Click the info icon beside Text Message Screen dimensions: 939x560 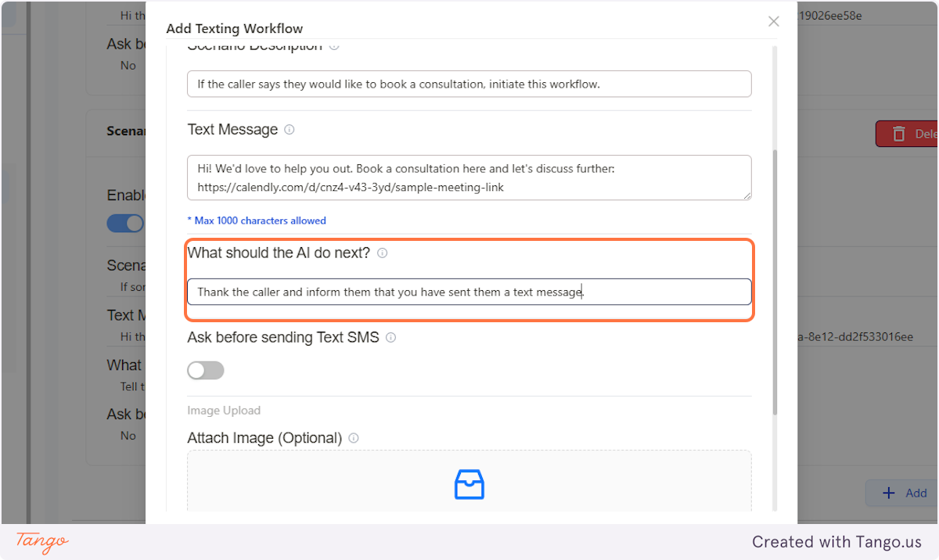(x=289, y=130)
